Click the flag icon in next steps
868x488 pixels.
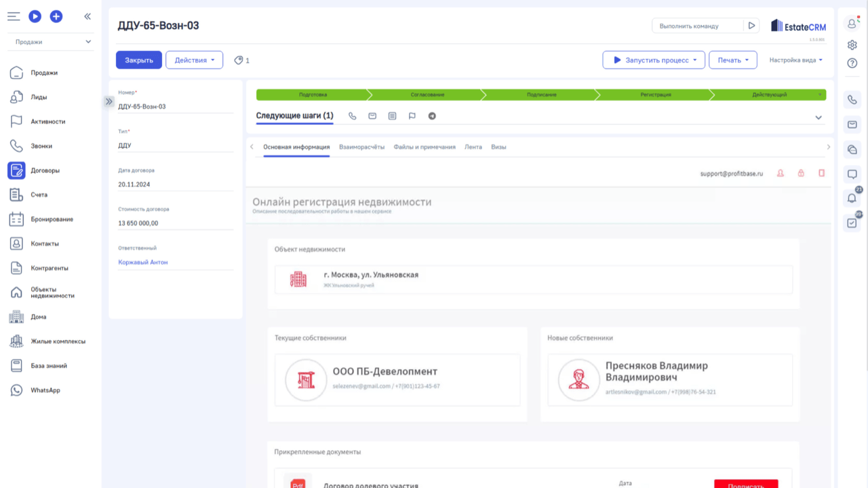coord(412,116)
